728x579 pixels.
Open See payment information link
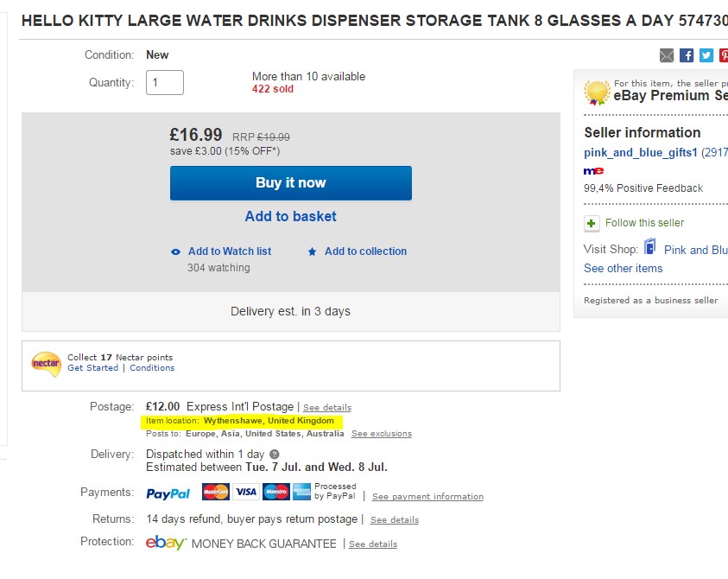tap(427, 497)
